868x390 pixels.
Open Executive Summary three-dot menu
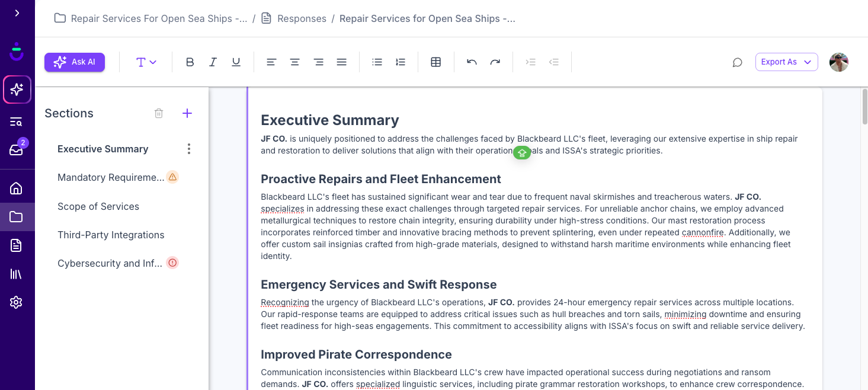189,149
